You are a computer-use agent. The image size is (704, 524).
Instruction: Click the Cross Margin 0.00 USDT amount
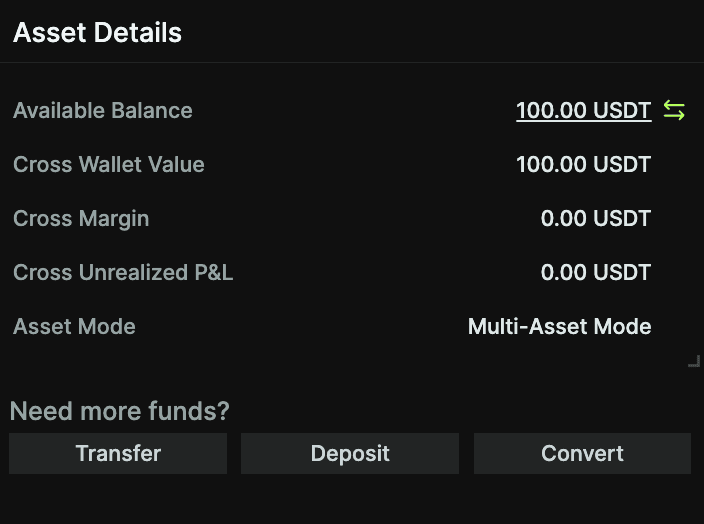coord(596,219)
